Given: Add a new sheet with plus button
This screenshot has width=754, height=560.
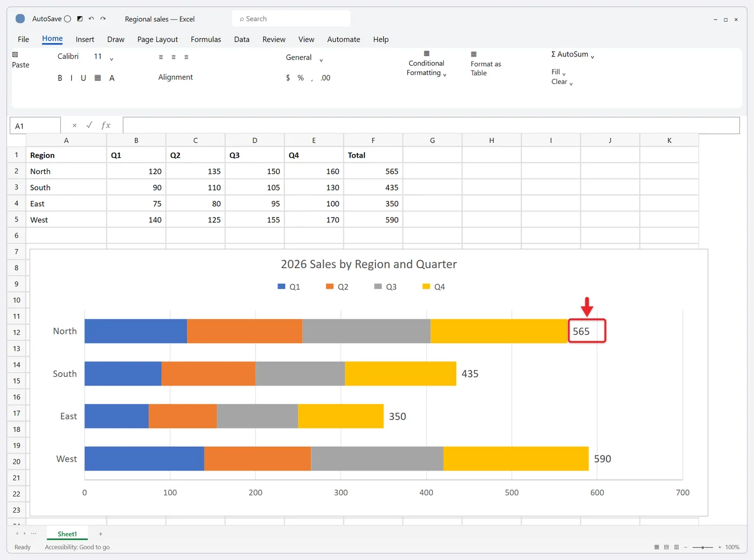Looking at the screenshot, I should coord(101,534).
